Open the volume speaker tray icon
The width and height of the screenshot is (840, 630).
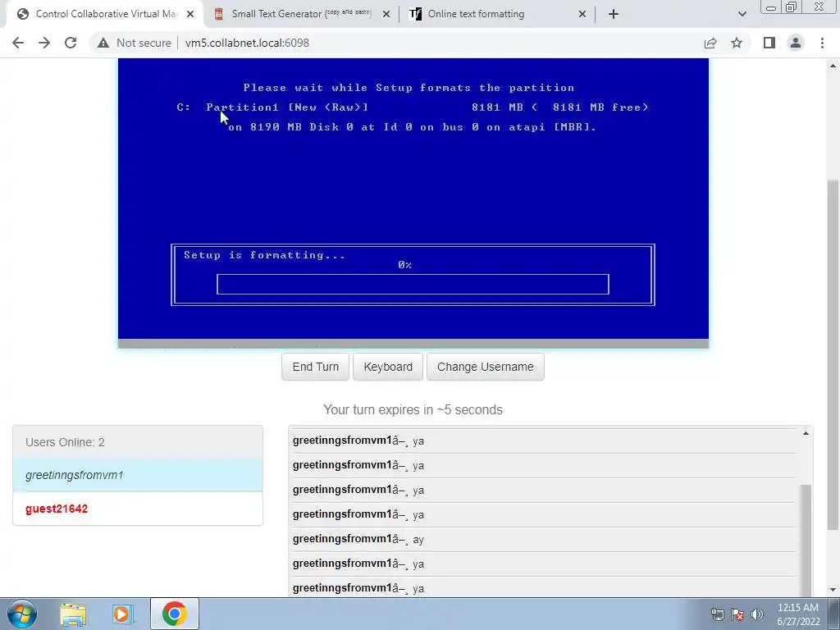point(757,614)
